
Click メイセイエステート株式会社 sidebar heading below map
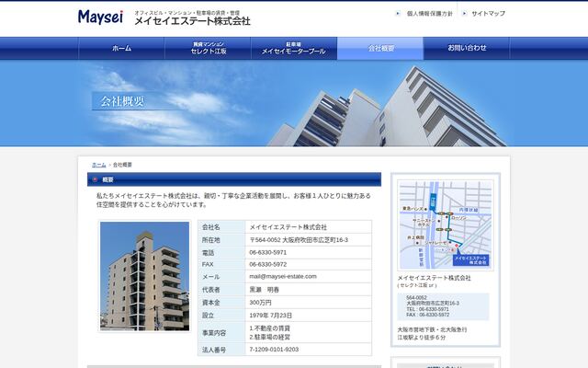[x=434, y=278]
